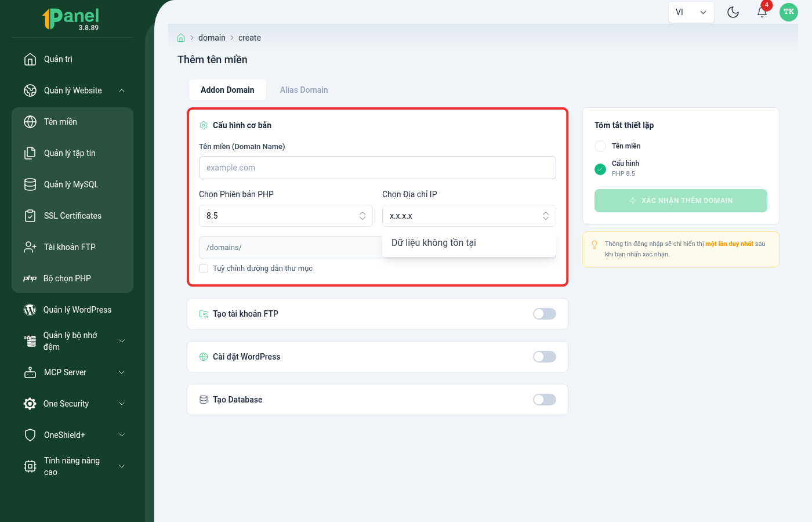Click the Quản lý WordPress logo icon

click(30, 310)
